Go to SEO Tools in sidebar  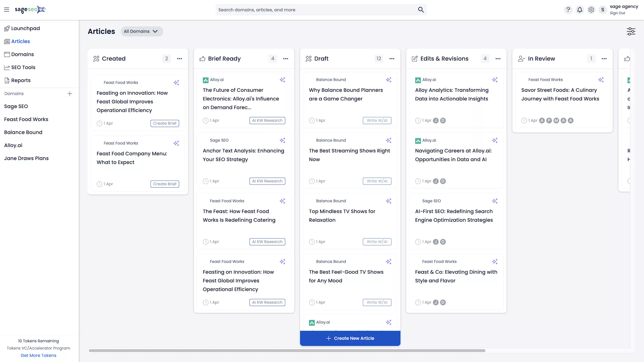23,67
